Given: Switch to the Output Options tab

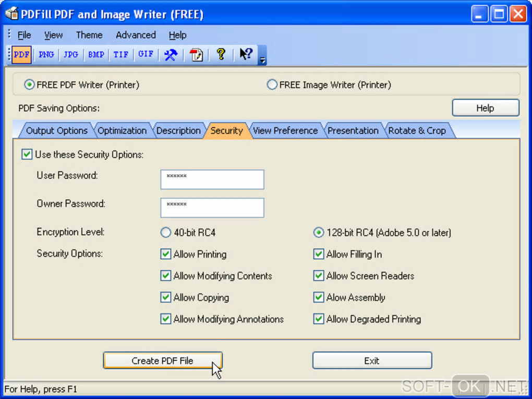Looking at the screenshot, I should pyautogui.click(x=57, y=130).
